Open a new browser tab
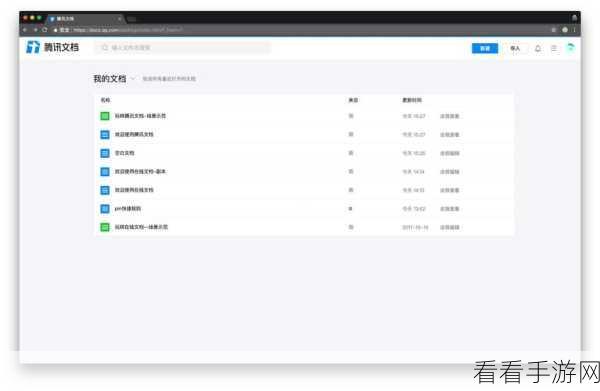Image resolution: width=600 pixels, height=391 pixels. click(x=132, y=19)
